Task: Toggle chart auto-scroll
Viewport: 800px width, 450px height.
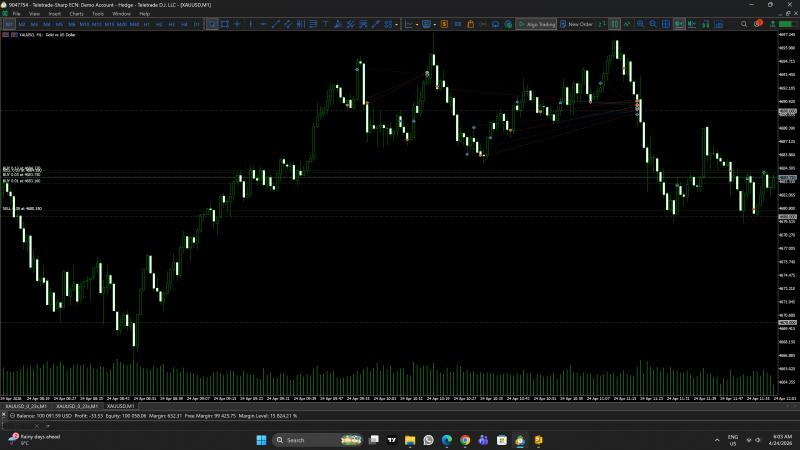Action: 679,24
